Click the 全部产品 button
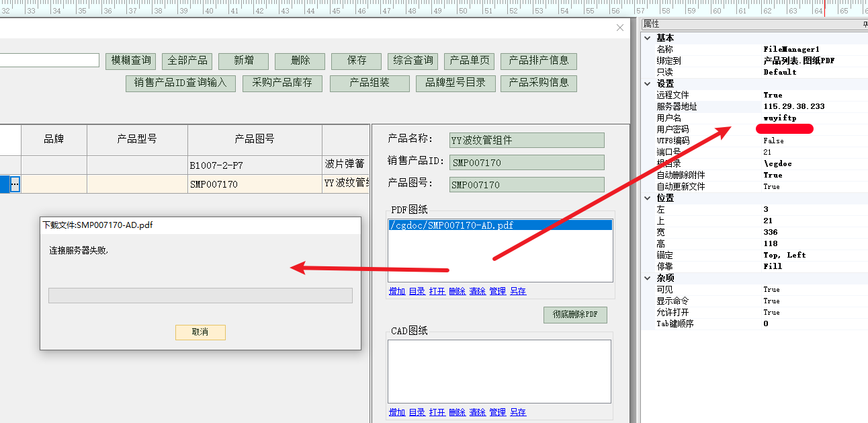The width and height of the screenshot is (868, 423). coord(187,61)
